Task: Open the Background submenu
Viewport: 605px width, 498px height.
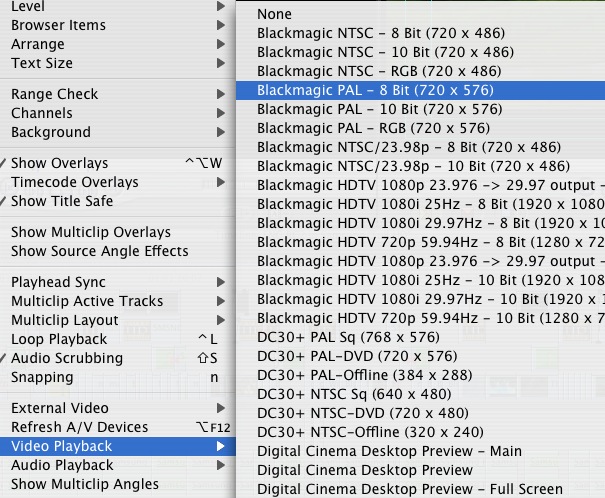Action: pyautogui.click(x=118, y=132)
